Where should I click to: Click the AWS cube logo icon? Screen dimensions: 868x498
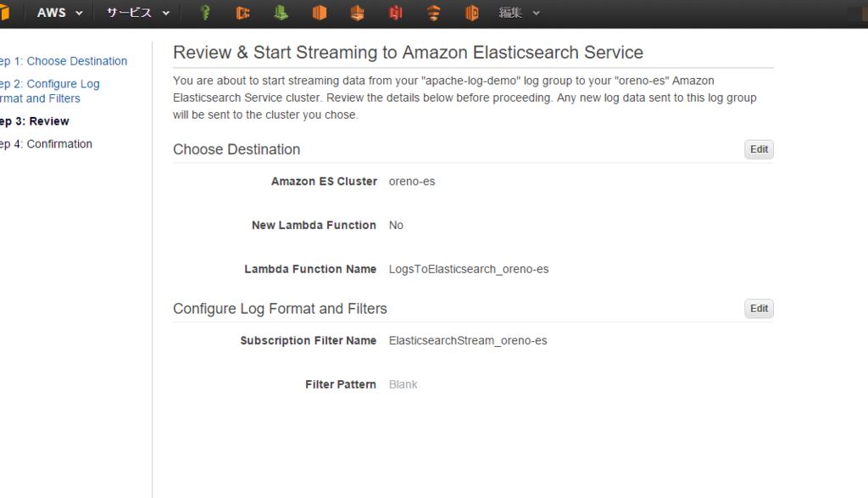tap(4, 12)
